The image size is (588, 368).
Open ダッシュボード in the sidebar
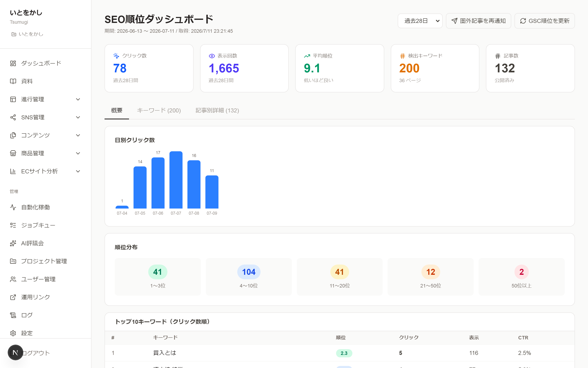tap(46, 63)
